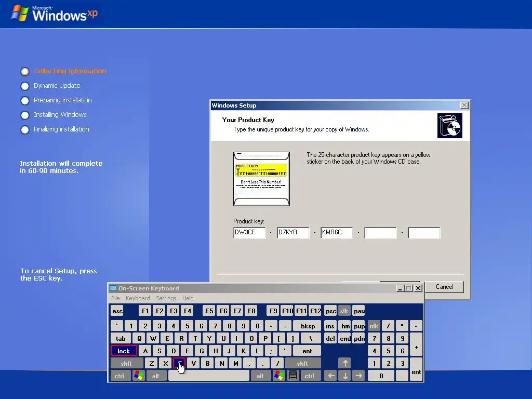Click the up arrow key
532x399 pixels.
tap(345, 363)
